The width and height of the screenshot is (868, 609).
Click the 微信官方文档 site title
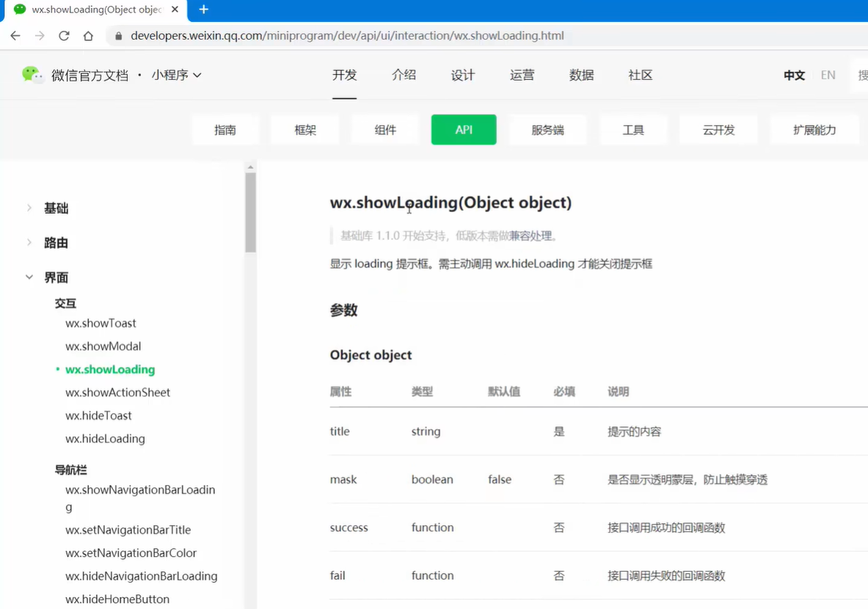pos(90,76)
